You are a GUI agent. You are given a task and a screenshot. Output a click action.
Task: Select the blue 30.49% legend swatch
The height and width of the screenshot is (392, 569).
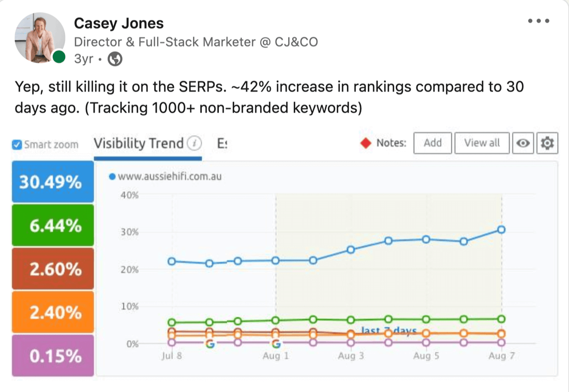pos(52,182)
